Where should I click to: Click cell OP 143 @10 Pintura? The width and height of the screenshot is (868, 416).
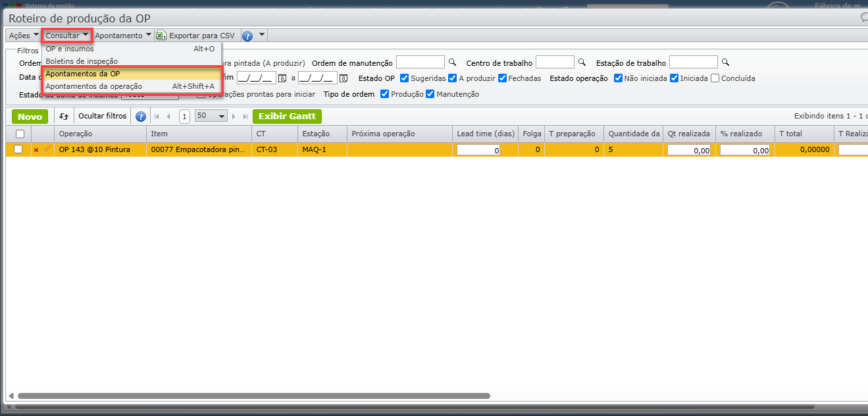[100, 149]
